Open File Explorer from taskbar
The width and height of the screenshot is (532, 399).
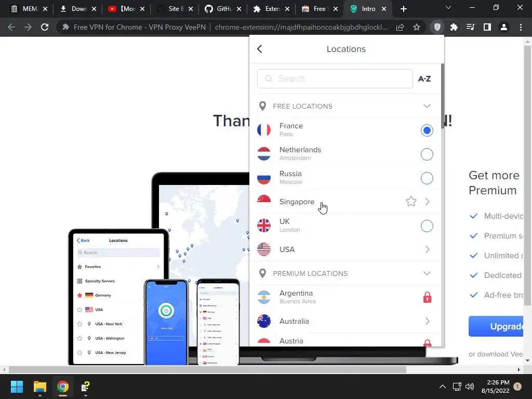click(39, 387)
